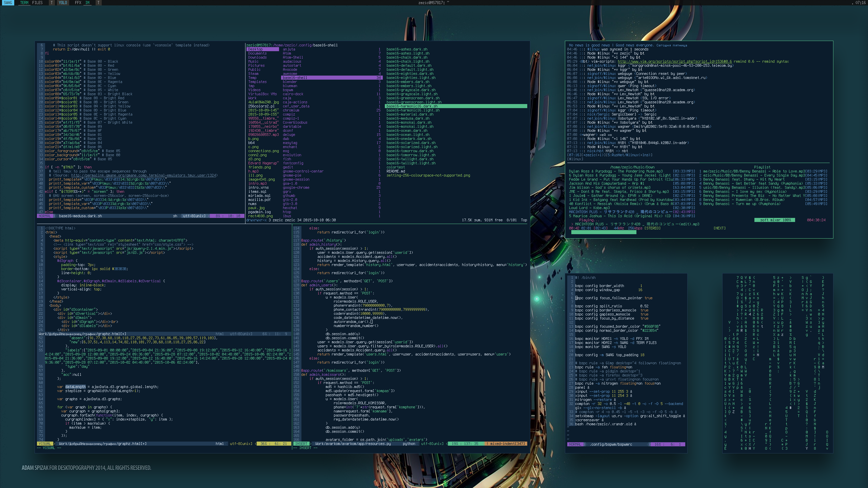Click the VISUAL mode indicator in graphz.html
868x488 pixels.
click(45, 444)
